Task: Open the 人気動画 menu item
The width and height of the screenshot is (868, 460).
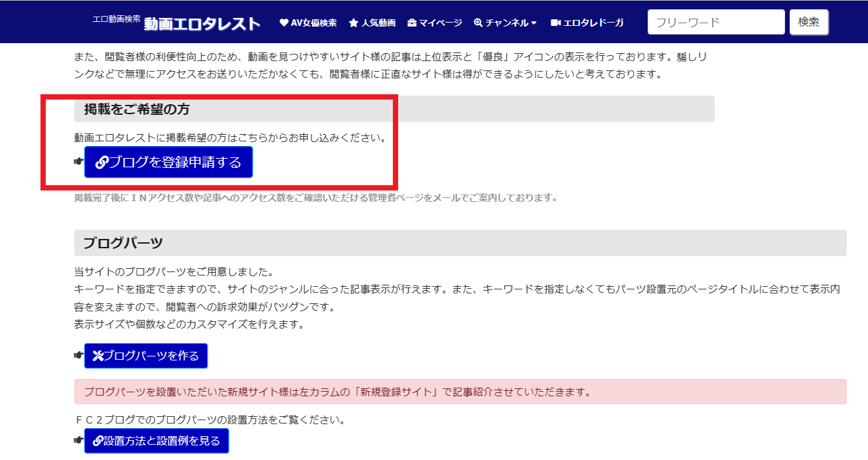Action: pyautogui.click(x=378, y=23)
